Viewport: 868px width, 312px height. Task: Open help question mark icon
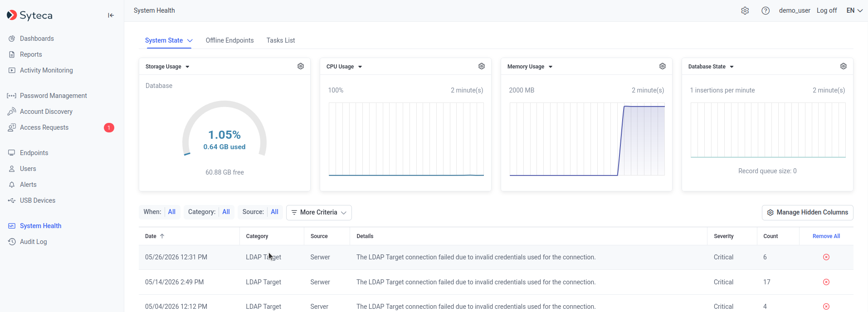pyautogui.click(x=766, y=10)
